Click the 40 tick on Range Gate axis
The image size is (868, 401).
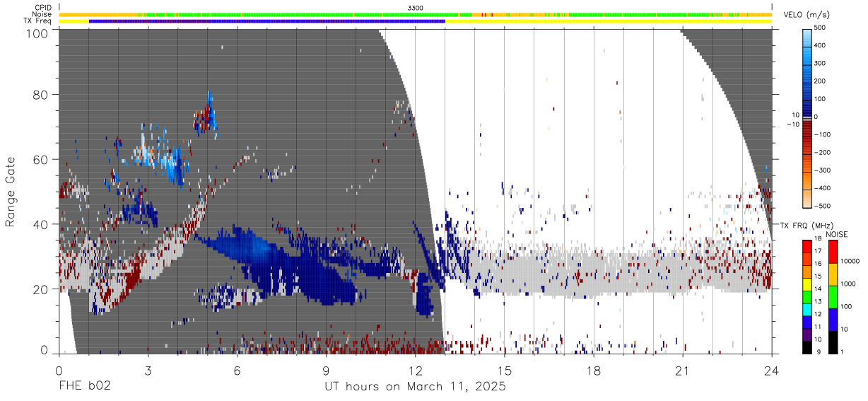tap(40, 223)
